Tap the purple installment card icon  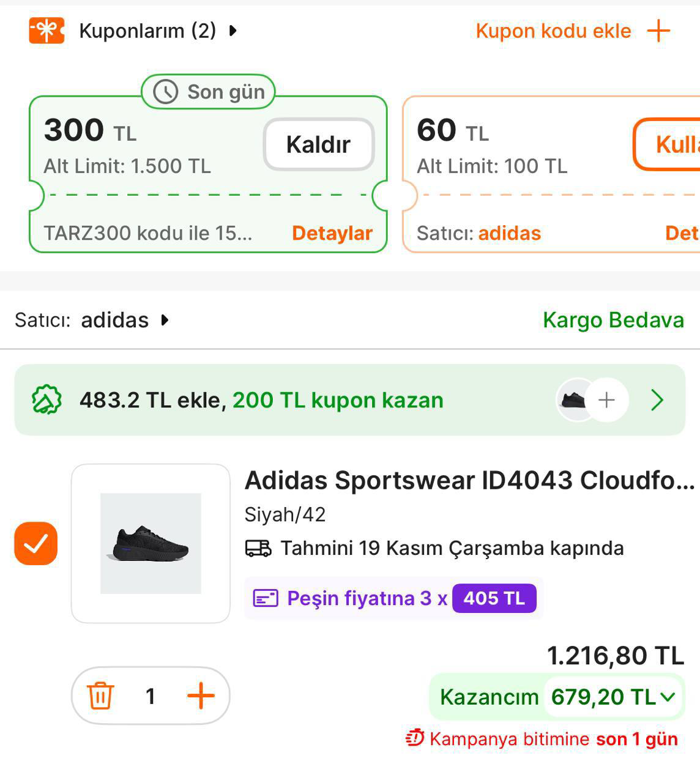point(266,598)
